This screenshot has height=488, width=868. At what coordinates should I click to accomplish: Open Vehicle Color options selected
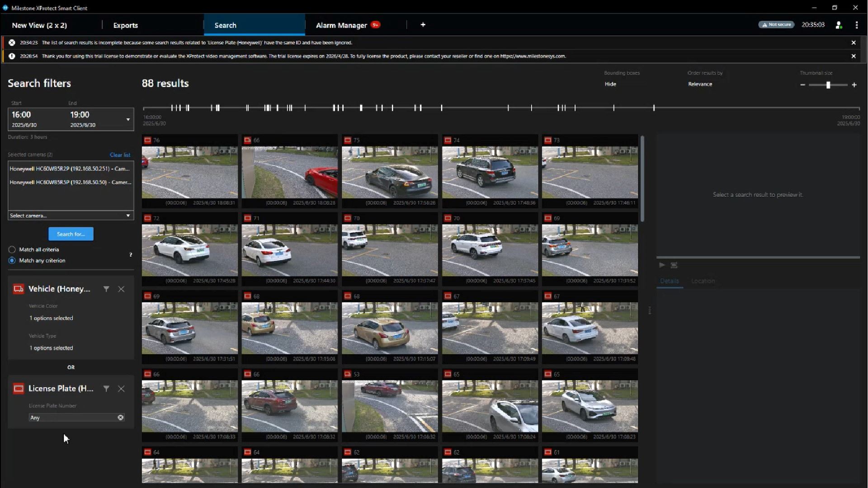[x=51, y=318]
